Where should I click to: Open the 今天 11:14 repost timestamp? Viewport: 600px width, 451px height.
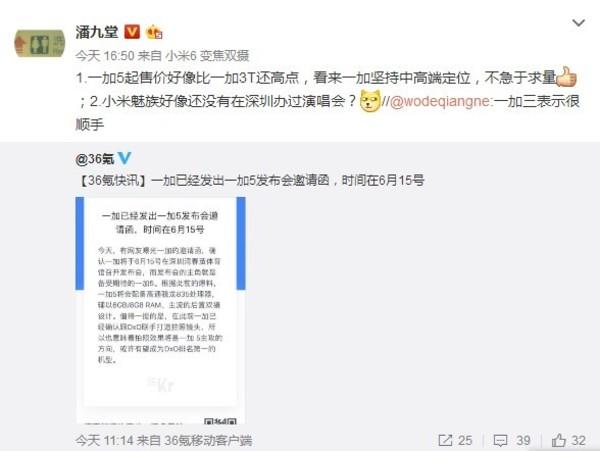point(104,441)
